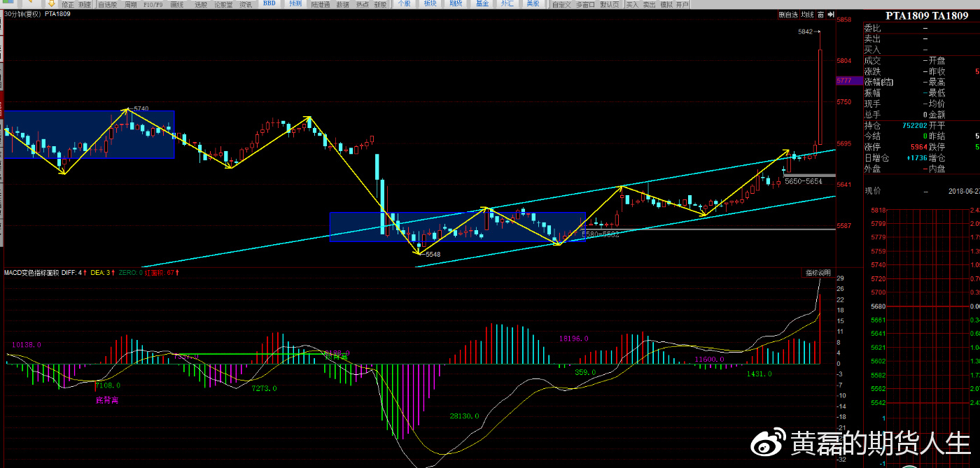Click the F10/F9 info button
The image size is (980, 468).
154,4
